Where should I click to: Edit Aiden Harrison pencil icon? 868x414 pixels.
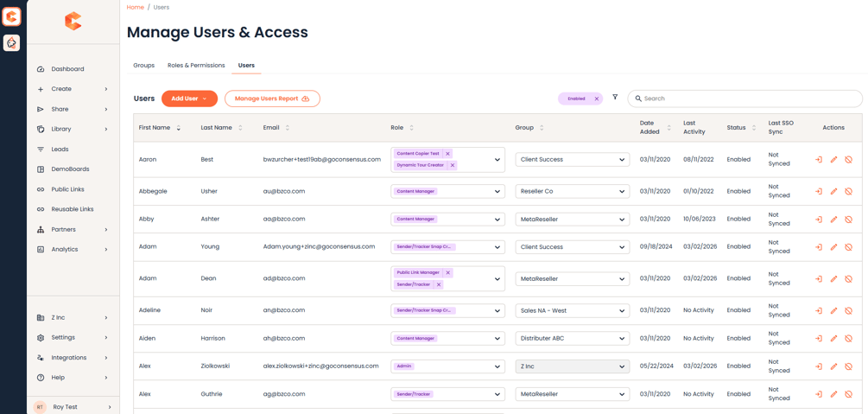pos(833,338)
